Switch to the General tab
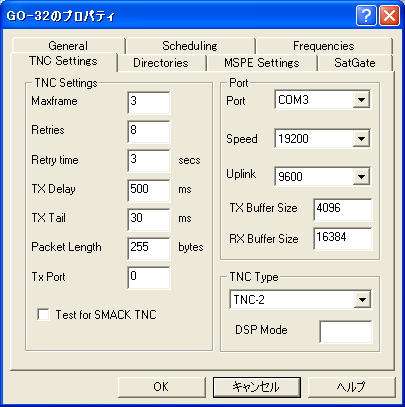405x407 pixels. pos(68,46)
